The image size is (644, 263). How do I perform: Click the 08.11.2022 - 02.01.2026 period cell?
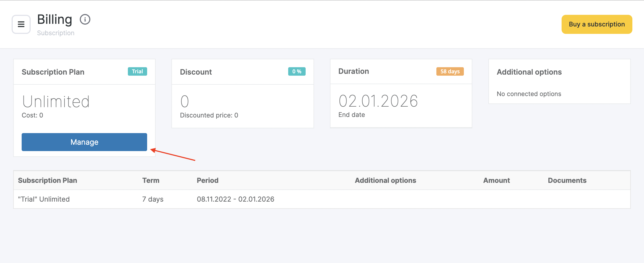(235, 199)
